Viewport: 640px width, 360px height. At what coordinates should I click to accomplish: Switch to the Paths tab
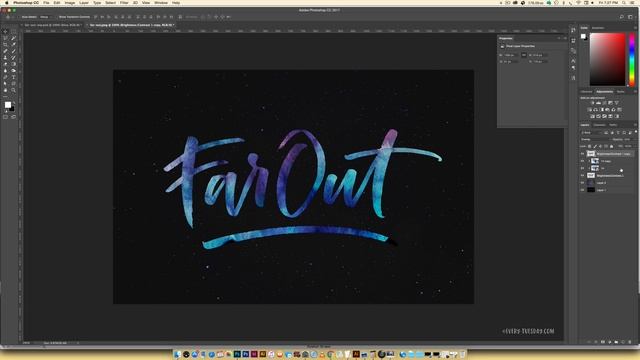point(613,125)
